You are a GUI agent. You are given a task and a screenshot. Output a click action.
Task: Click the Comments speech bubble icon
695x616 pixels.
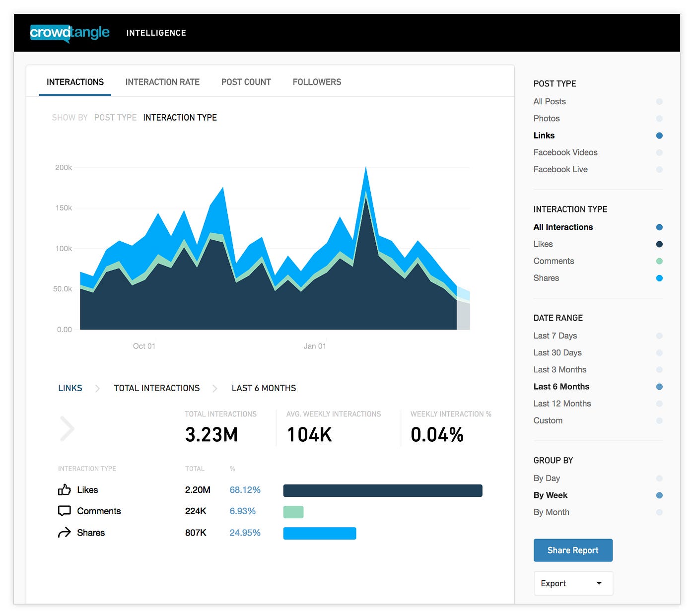point(65,511)
